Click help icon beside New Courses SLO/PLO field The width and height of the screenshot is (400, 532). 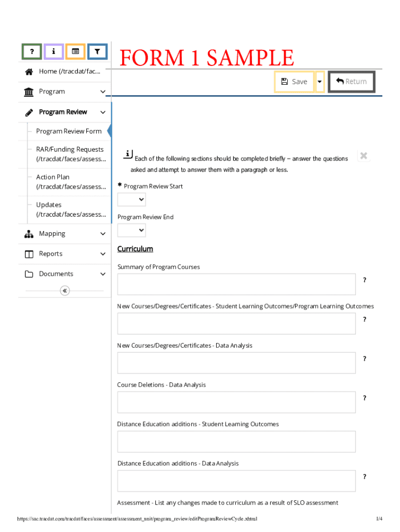point(365,320)
